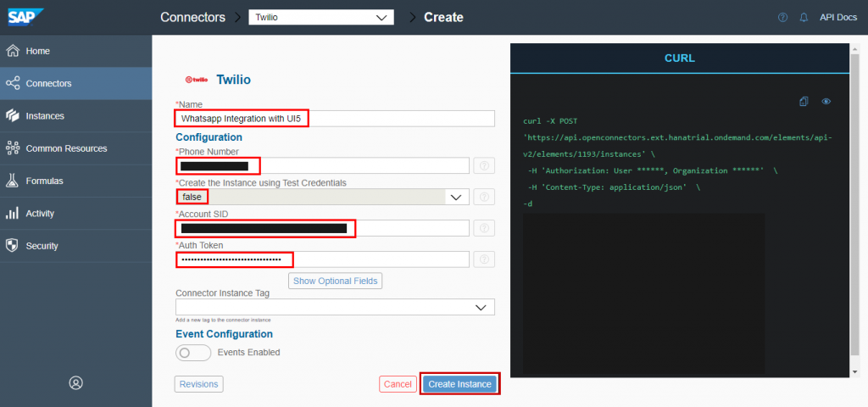Viewport: 868px width, 407px height.
Task: Click the 'curl -X POST' text line
Action: tap(551, 120)
